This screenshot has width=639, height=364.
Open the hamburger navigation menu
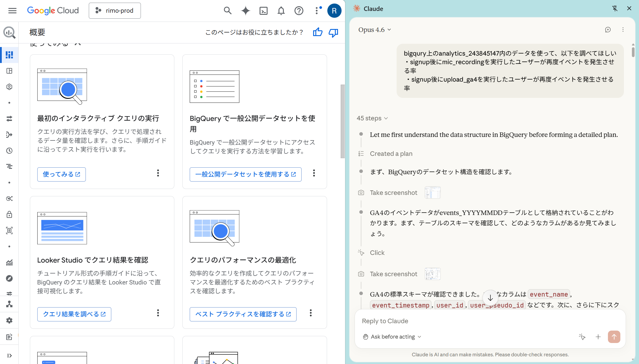(12, 11)
